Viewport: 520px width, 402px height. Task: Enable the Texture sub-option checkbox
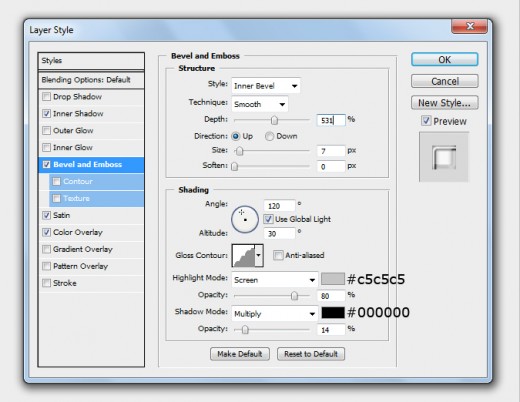(x=57, y=198)
